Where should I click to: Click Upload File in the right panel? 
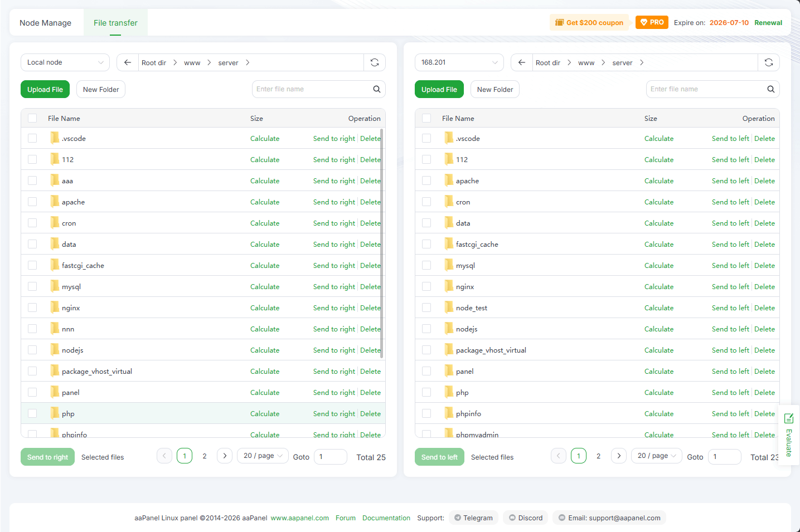(439, 89)
